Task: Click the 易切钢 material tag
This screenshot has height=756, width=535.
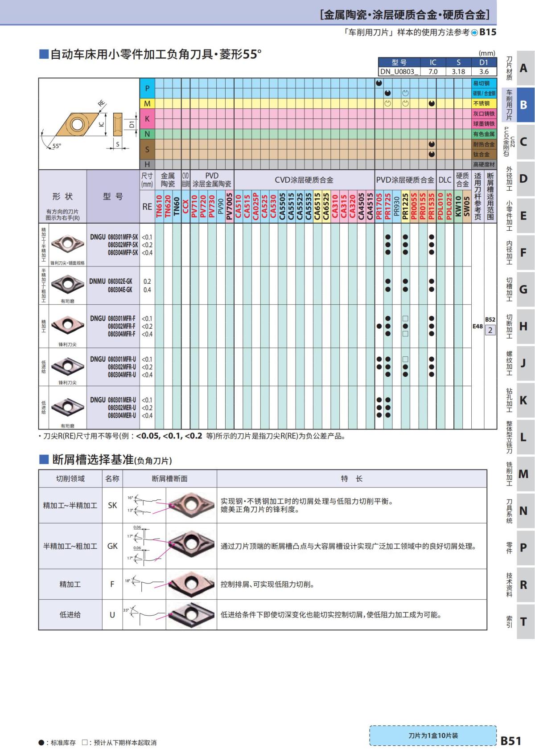Action: tap(484, 83)
